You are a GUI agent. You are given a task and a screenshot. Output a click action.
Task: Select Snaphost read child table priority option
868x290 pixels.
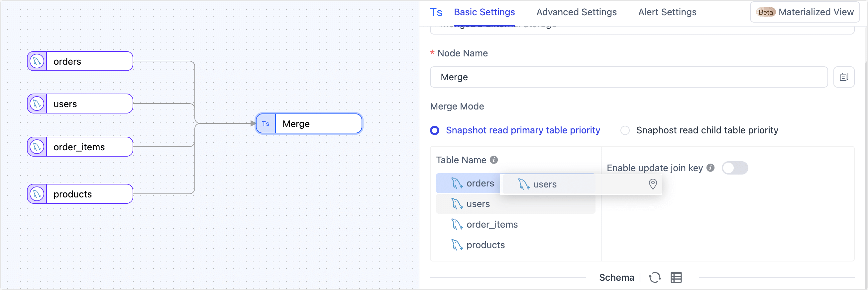(x=625, y=130)
